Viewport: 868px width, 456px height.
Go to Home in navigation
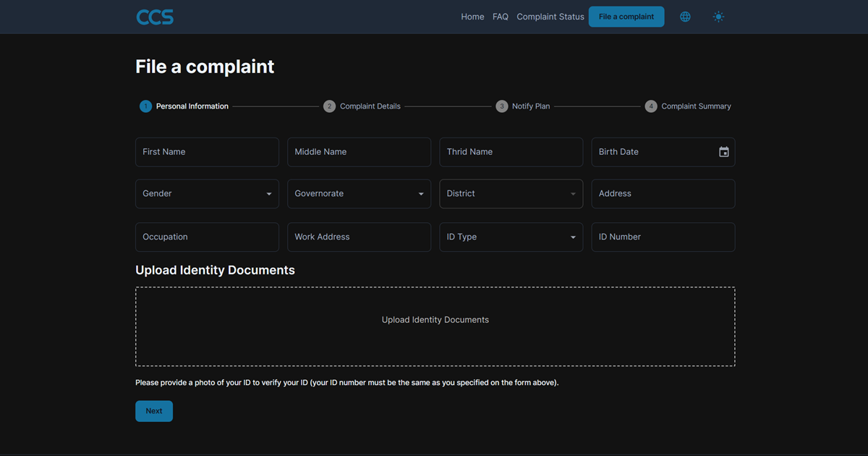[x=472, y=17]
